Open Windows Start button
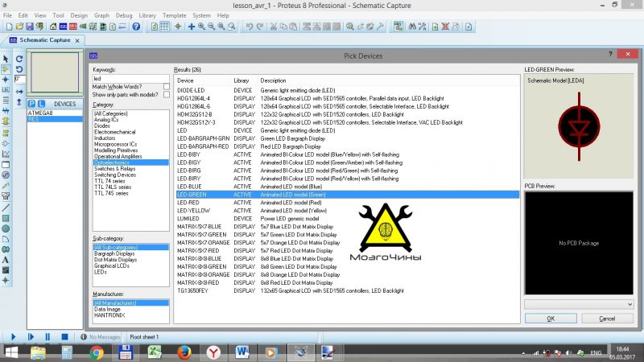644x362 pixels. click(x=11, y=352)
